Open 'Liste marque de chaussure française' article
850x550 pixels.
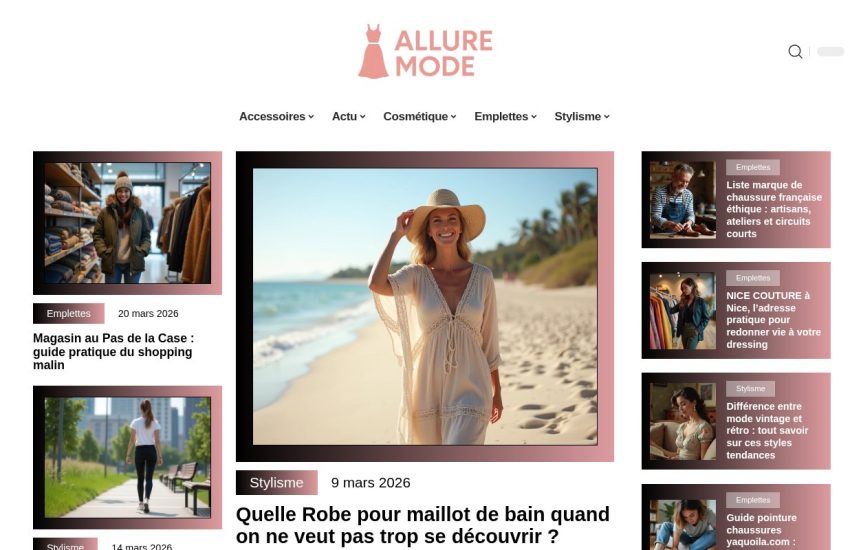[x=774, y=209]
